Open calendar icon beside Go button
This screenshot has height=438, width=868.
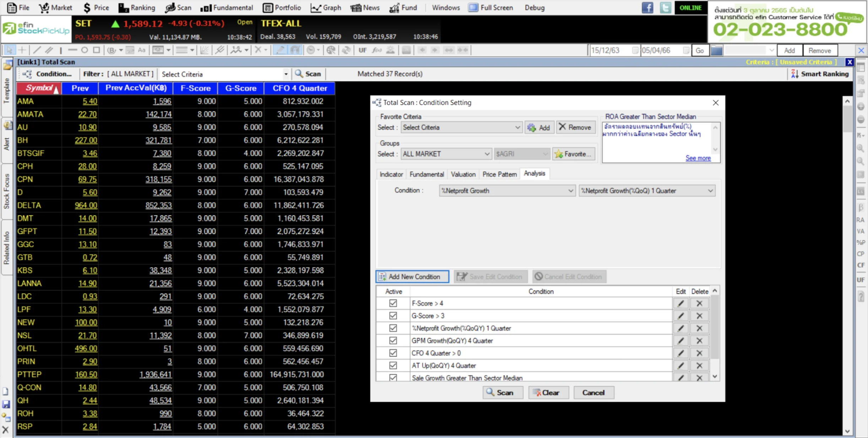[x=716, y=50]
